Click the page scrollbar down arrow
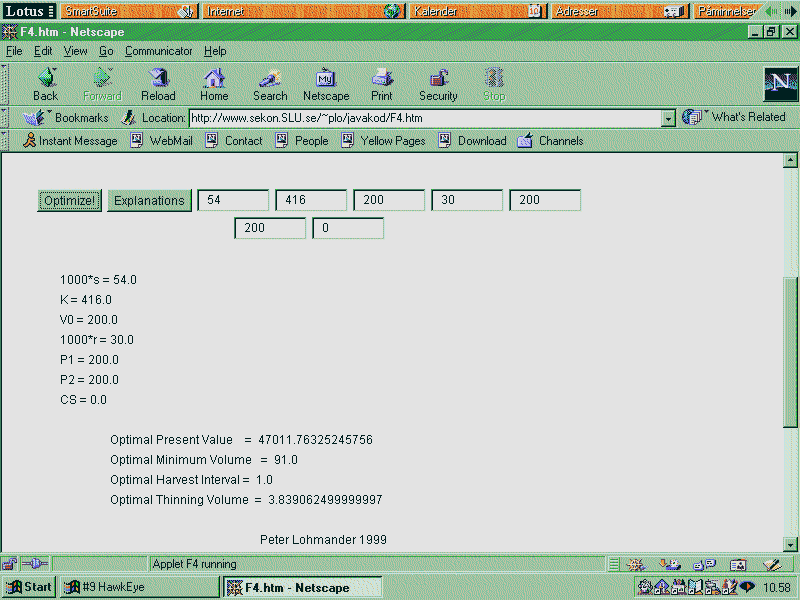Viewport: 800px width, 600px height. coord(790,544)
